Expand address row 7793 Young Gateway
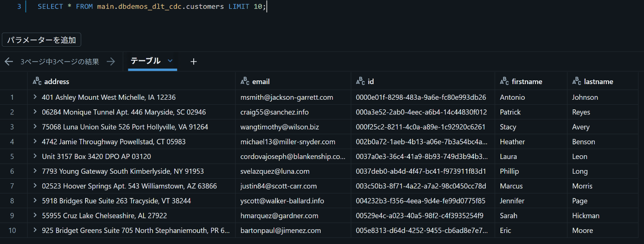This screenshot has width=644, height=244. (x=35, y=171)
